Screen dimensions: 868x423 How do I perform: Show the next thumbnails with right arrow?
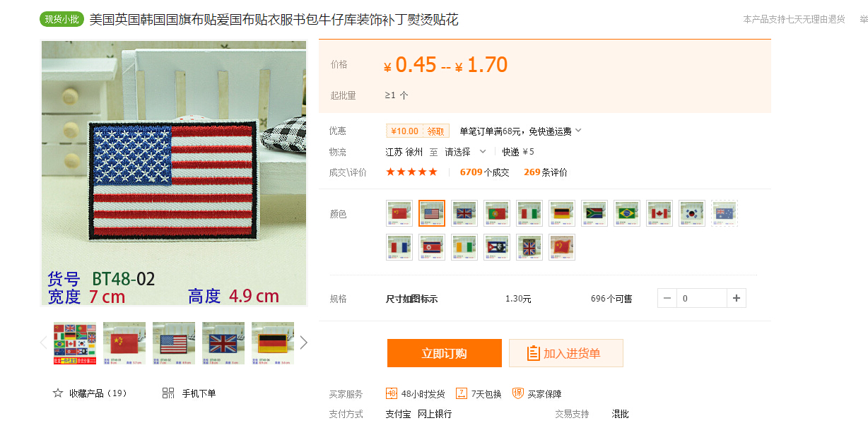click(x=304, y=342)
